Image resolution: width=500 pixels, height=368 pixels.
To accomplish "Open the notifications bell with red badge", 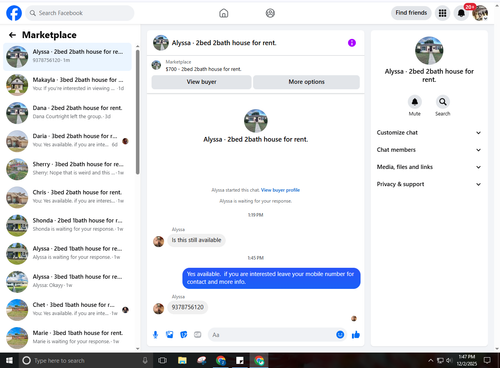I will [461, 13].
